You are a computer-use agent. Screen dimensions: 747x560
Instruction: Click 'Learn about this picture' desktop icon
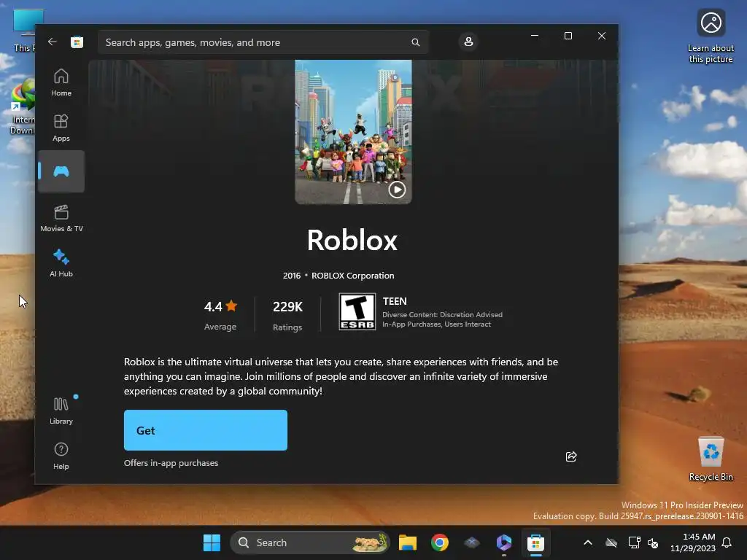(711, 36)
